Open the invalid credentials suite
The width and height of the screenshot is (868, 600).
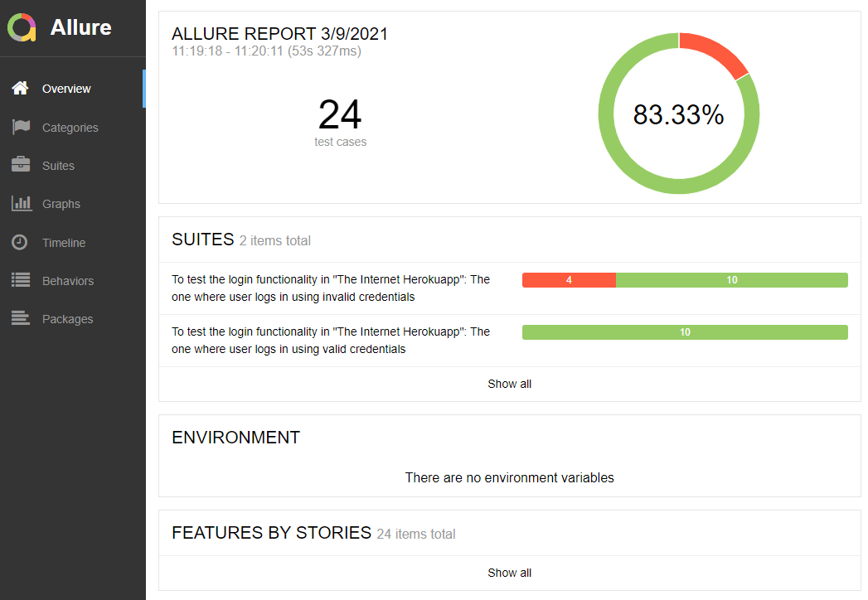coord(331,288)
